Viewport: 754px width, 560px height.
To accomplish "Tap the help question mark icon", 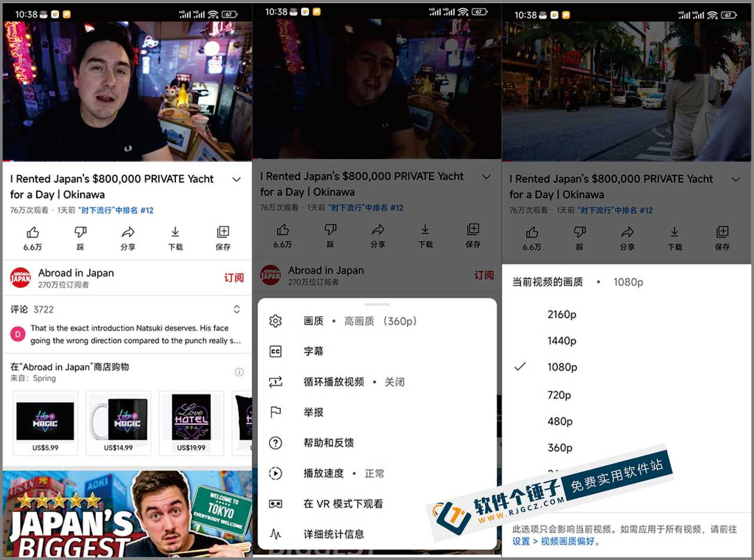I will (x=275, y=443).
